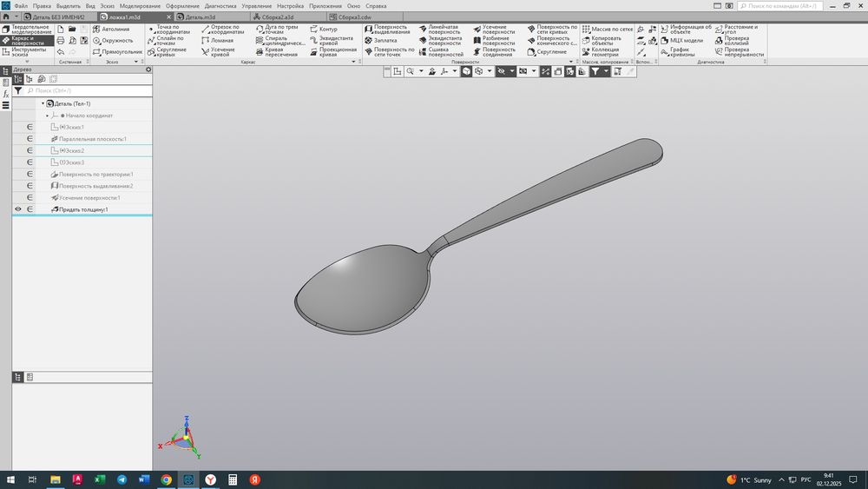Activate Точка по координатам tool

click(168, 29)
